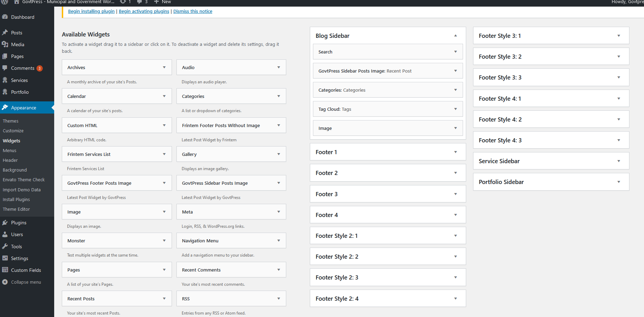Expand the Footer Style 2: 3 area
This screenshot has width=644, height=317.
coord(455,277)
